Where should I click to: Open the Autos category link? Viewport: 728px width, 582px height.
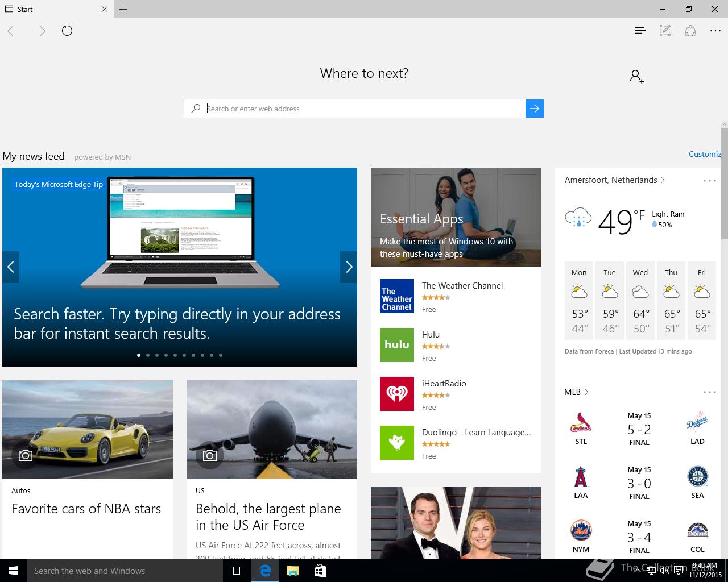(x=21, y=491)
